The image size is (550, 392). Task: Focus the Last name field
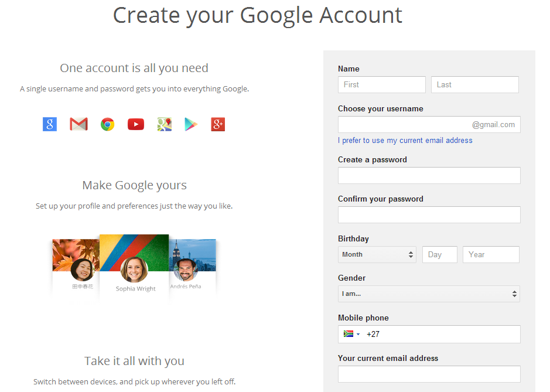[474, 84]
